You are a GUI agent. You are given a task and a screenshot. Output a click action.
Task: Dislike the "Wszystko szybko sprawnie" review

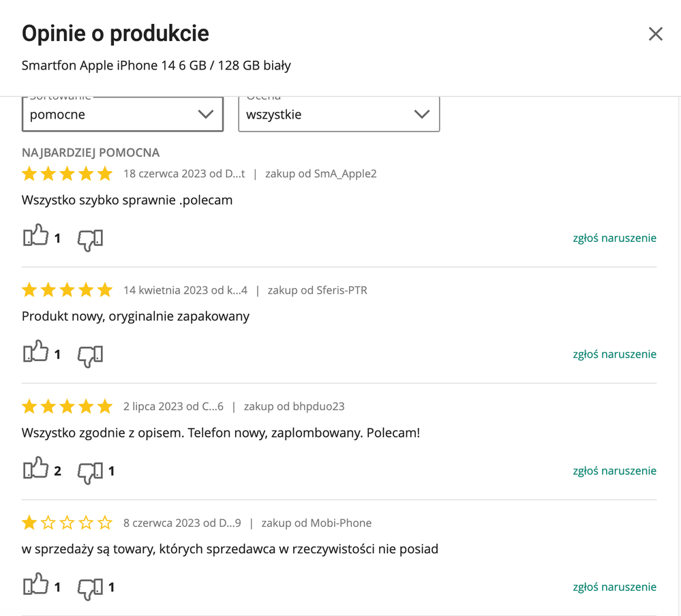91,240
